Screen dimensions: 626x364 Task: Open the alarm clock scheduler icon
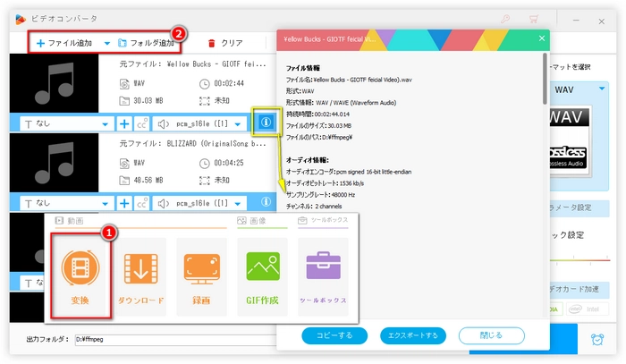597,339
